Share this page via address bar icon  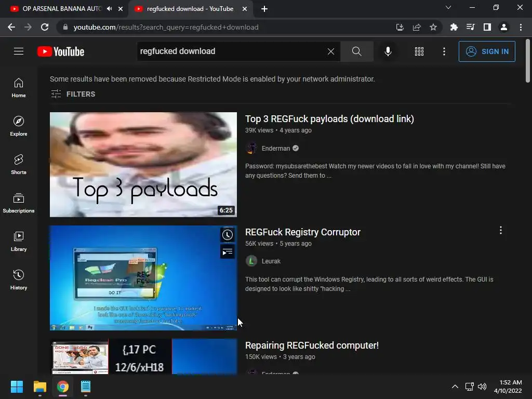pos(417,27)
